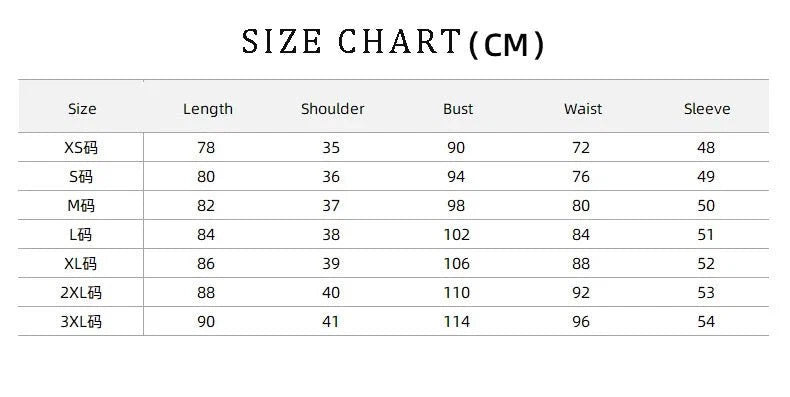The height and width of the screenshot is (397, 790).
Task: Click the M码 size row label
Action: tap(81, 206)
